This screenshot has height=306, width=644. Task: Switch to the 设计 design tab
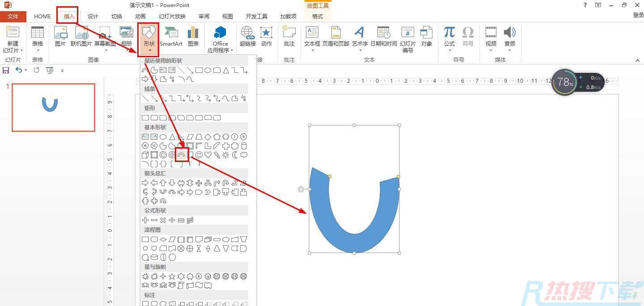93,17
